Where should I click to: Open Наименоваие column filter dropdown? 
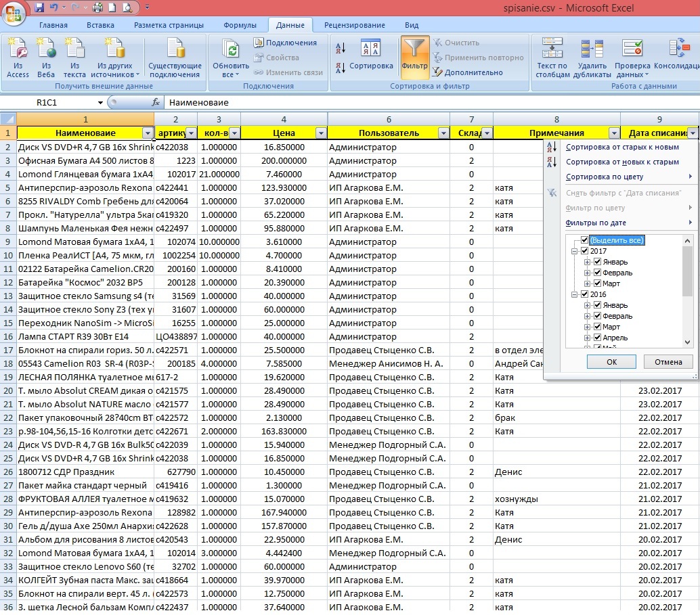pyautogui.click(x=148, y=133)
